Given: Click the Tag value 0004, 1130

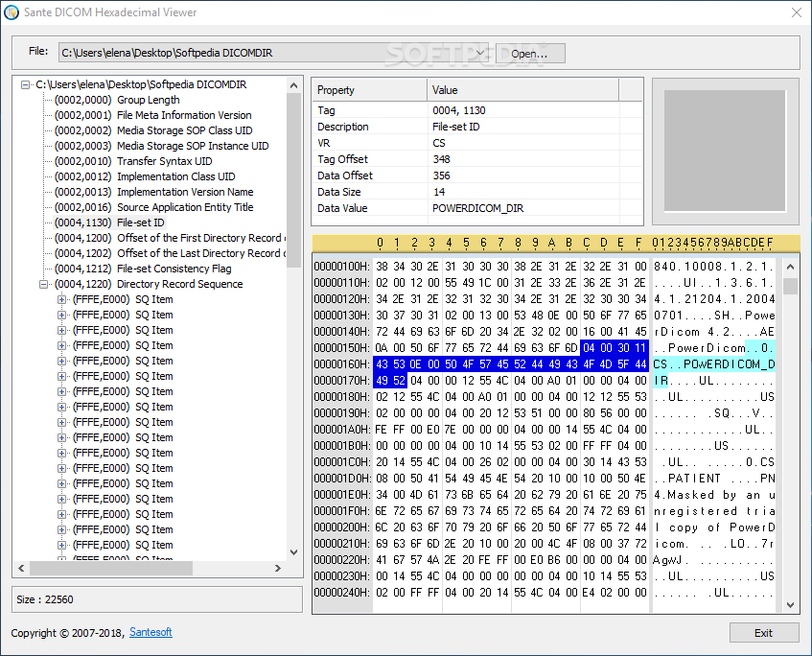Looking at the screenshot, I should pos(459,110).
